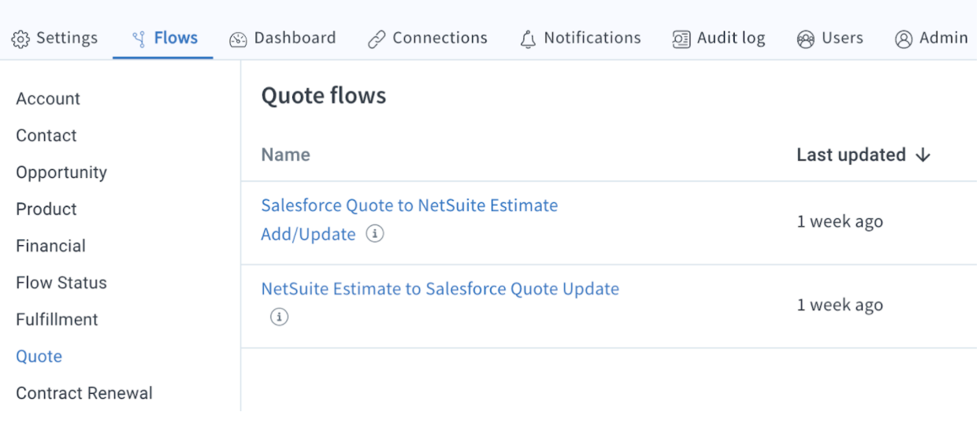Open Contract Renewal in the sidebar

(x=84, y=393)
